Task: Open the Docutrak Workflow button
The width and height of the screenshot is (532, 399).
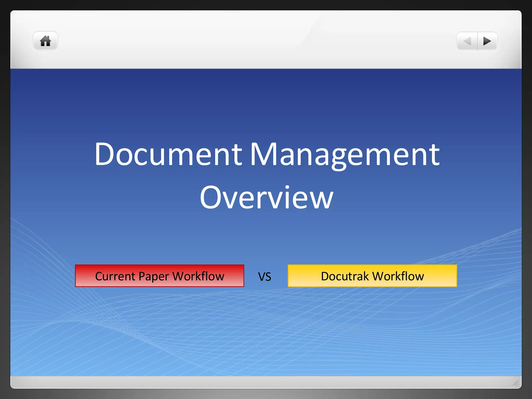Action: click(x=372, y=276)
